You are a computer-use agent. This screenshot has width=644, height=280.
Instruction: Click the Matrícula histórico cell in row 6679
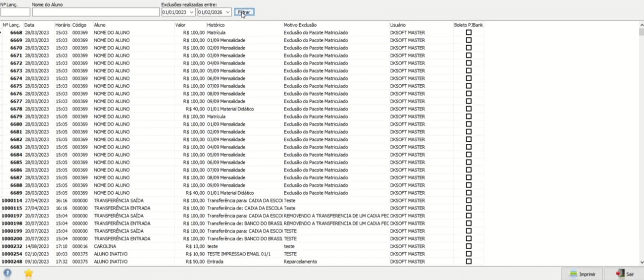[x=216, y=117]
